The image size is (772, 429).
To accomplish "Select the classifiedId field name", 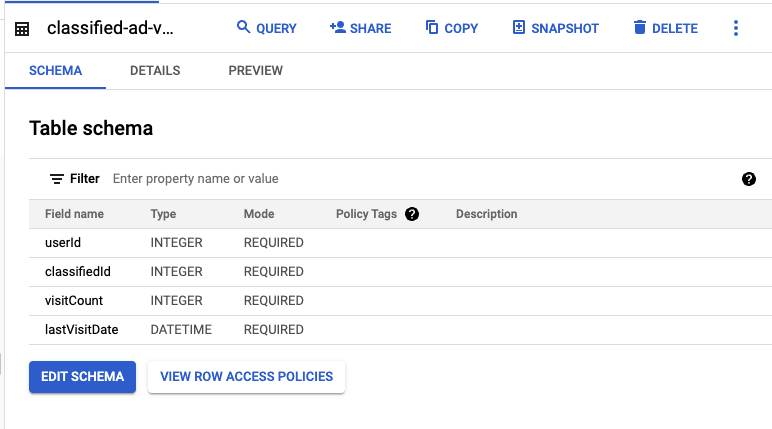I will tap(78, 271).
